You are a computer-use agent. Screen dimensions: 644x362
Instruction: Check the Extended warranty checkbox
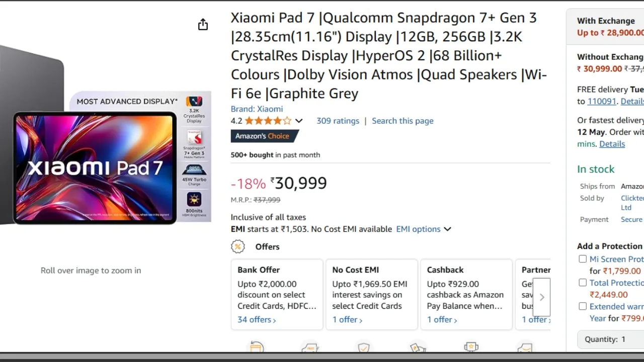(x=583, y=306)
